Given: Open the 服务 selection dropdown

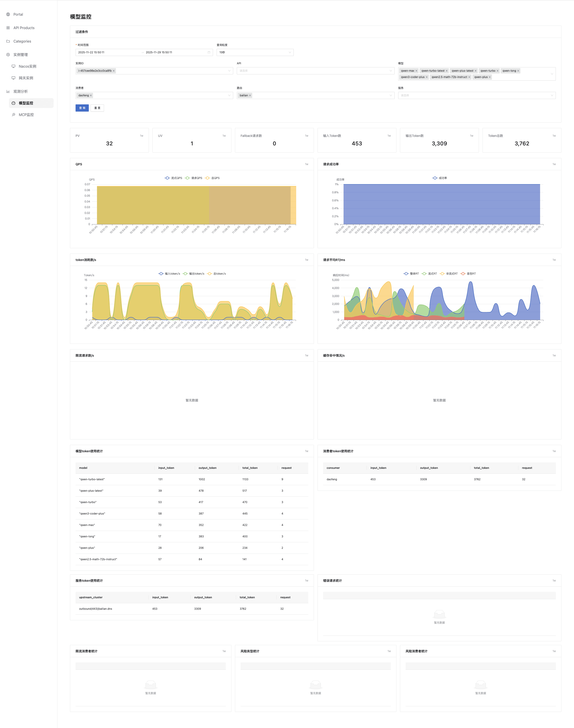Looking at the screenshot, I should coord(476,95).
